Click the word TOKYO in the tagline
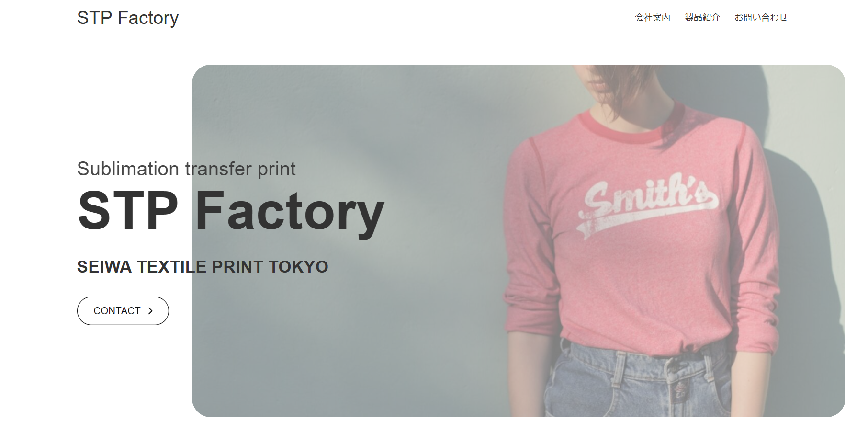 [298, 267]
